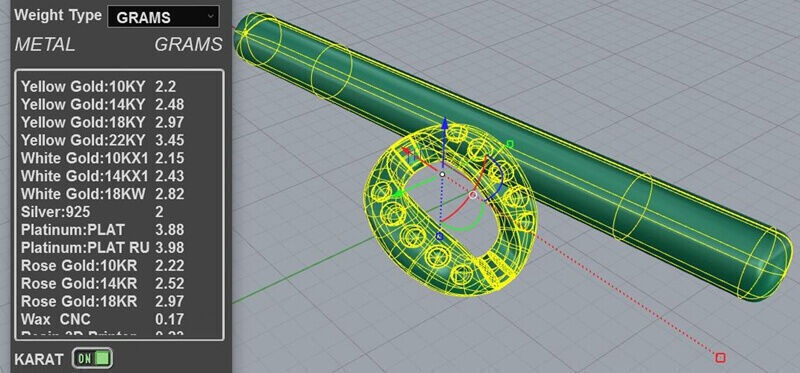Select the Rose Gold:10KR row
Image resolution: width=800 pixels, height=373 pixels.
119,266
